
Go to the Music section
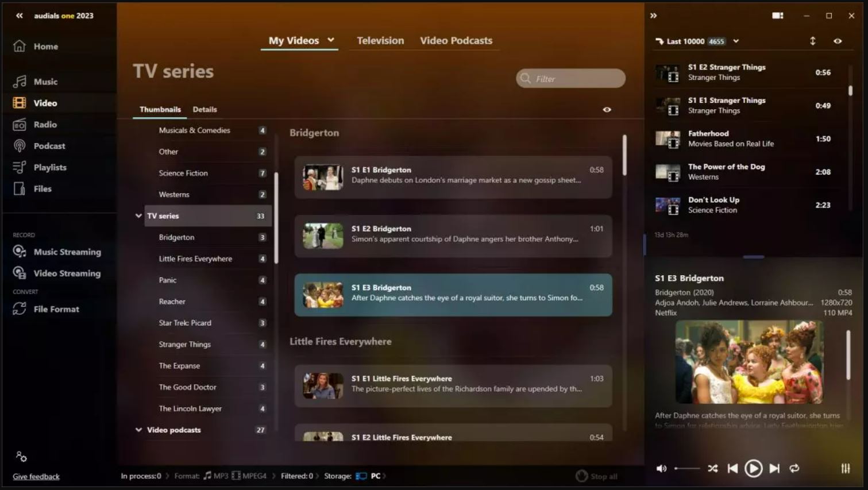(x=36, y=82)
